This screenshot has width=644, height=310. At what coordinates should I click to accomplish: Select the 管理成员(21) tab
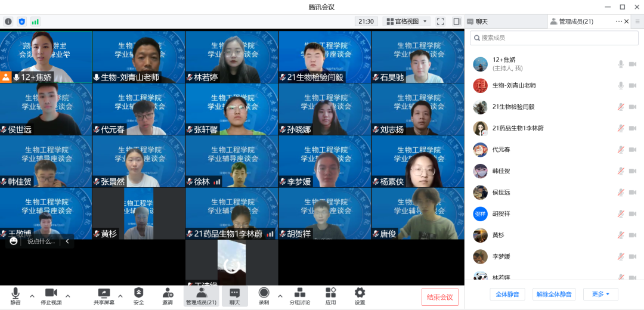tap(575, 21)
